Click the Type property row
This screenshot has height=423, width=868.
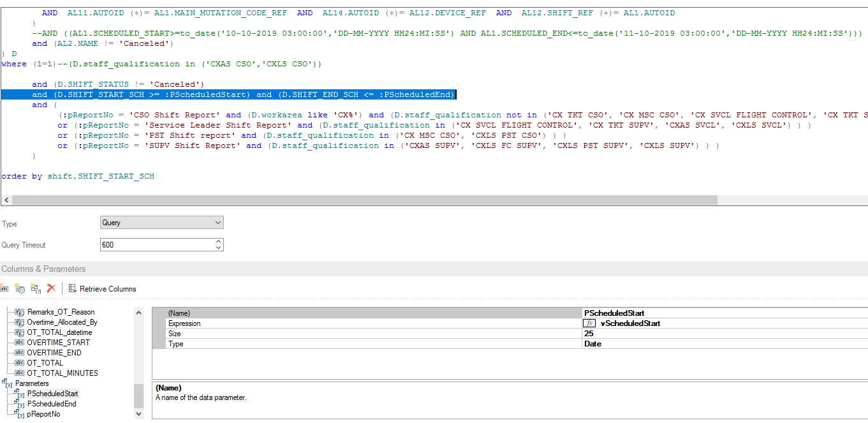(510, 344)
